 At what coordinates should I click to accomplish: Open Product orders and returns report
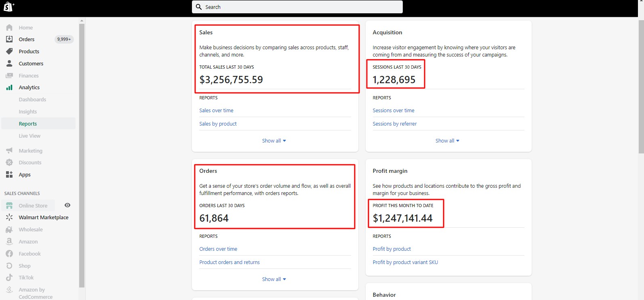click(x=229, y=262)
